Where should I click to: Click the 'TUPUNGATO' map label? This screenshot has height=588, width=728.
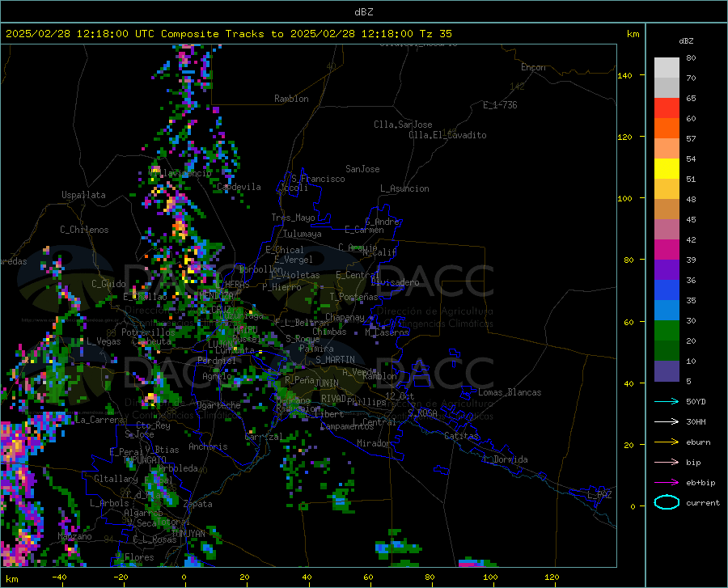(x=145, y=460)
